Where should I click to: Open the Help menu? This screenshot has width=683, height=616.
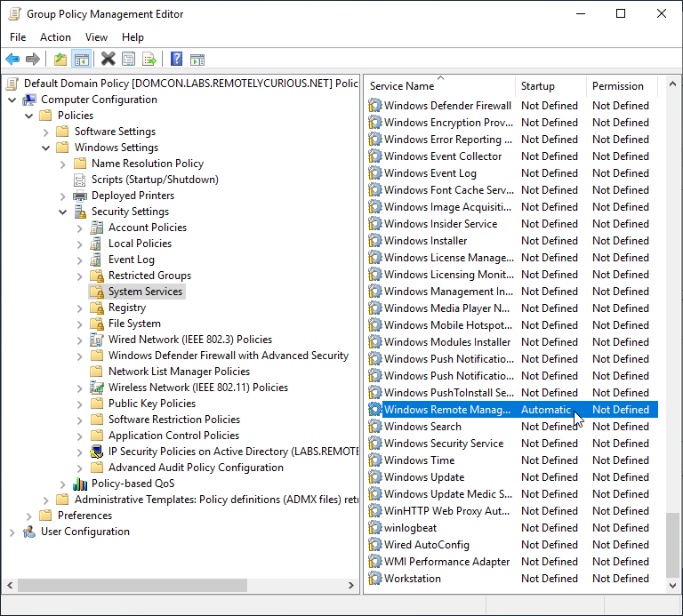pyautogui.click(x=133, y=37)
